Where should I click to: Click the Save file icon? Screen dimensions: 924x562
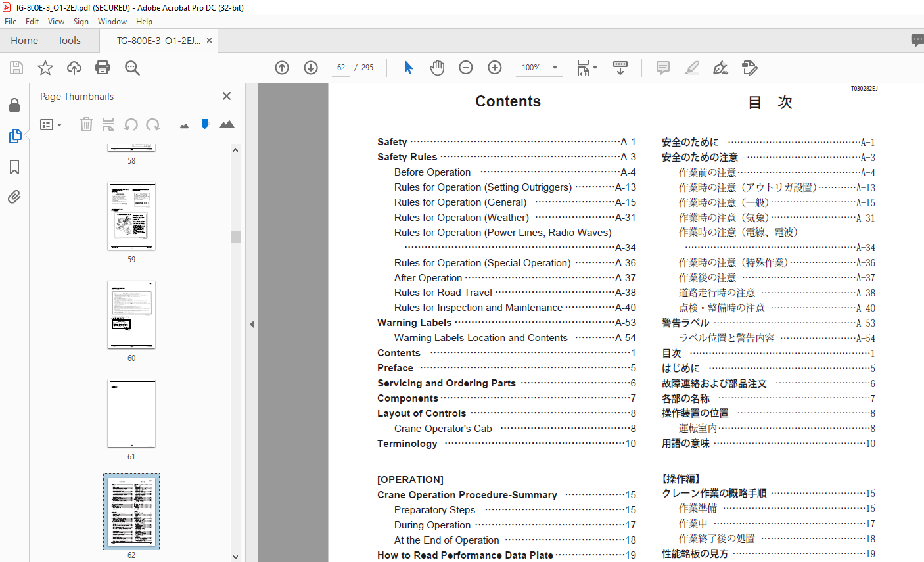click(x=16, y=68)
